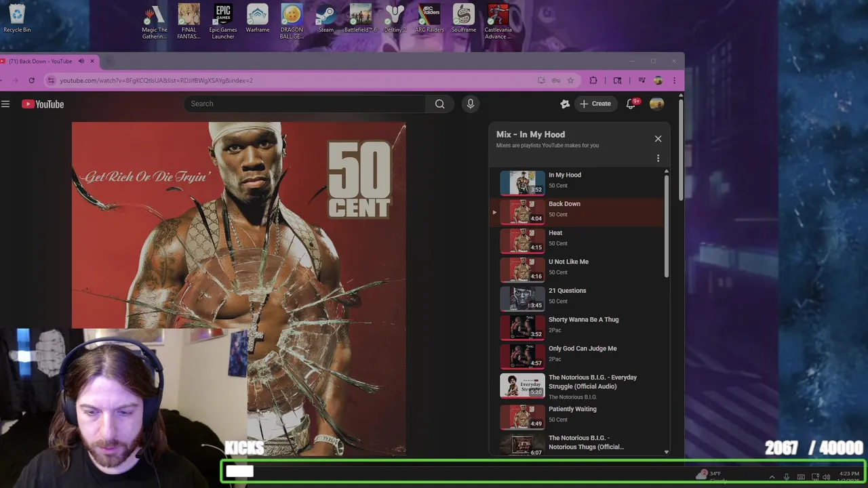868x488 pixels.
Task: Click the Create button
Action: click(x=595, y=104)
